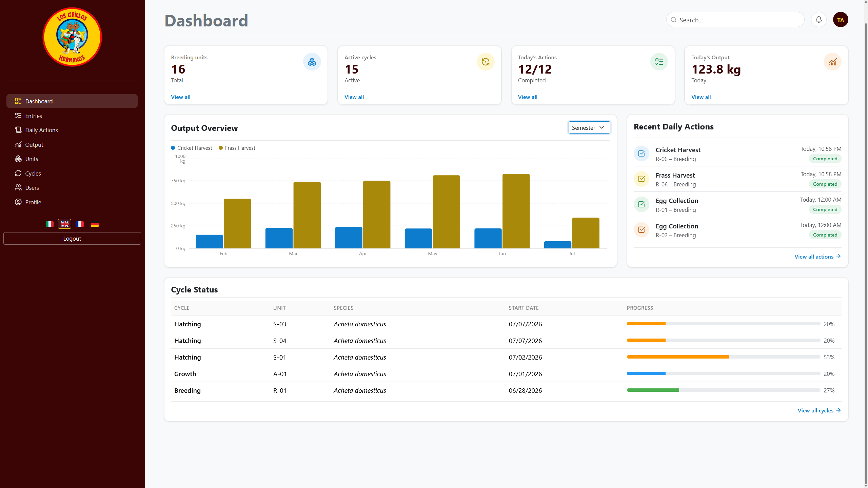Viewport: 868px width, 488px height.
Task: Click the S-03 Hatching progress bar
Action: [x=723, y=324]
